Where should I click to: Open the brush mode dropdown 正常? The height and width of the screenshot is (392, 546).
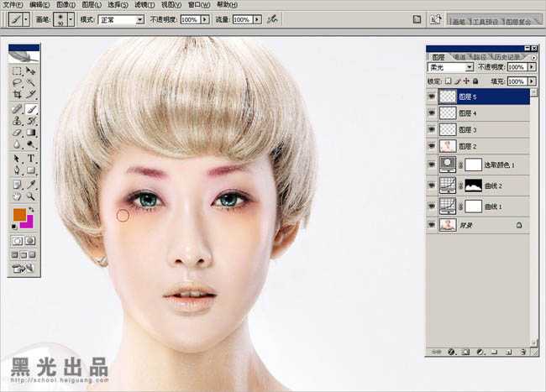pyautogui.click(x=121, y=18)
